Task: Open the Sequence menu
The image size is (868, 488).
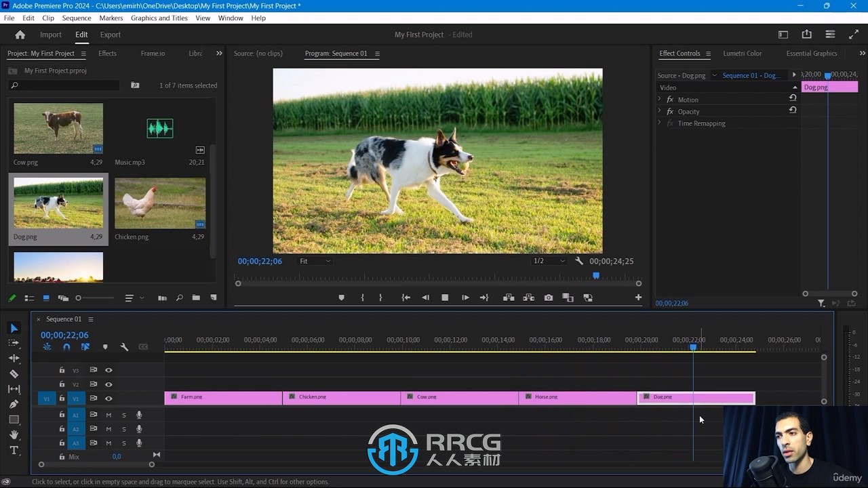Action: tap(77, 18)
